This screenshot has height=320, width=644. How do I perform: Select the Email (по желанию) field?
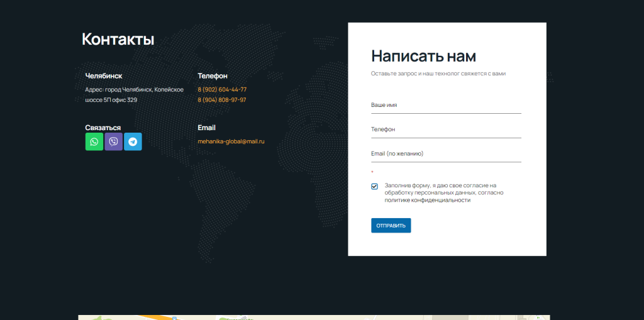point(446,154)
